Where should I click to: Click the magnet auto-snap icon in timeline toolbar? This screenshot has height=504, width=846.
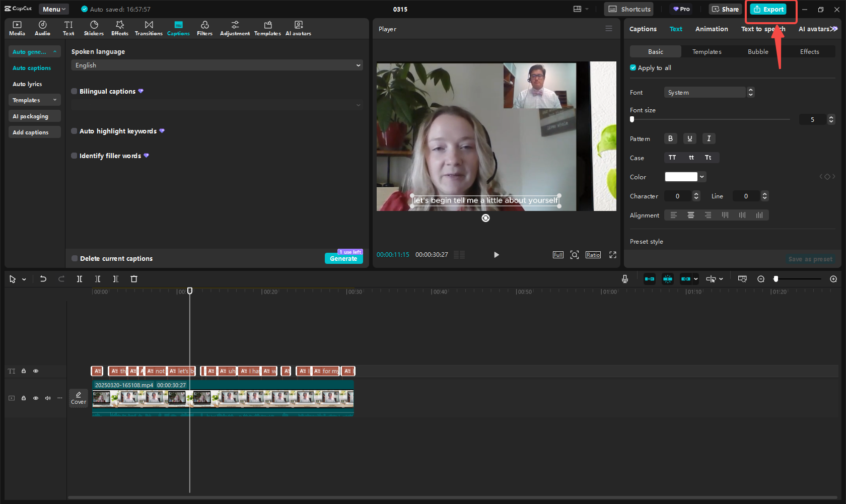[x=668, y=278]
